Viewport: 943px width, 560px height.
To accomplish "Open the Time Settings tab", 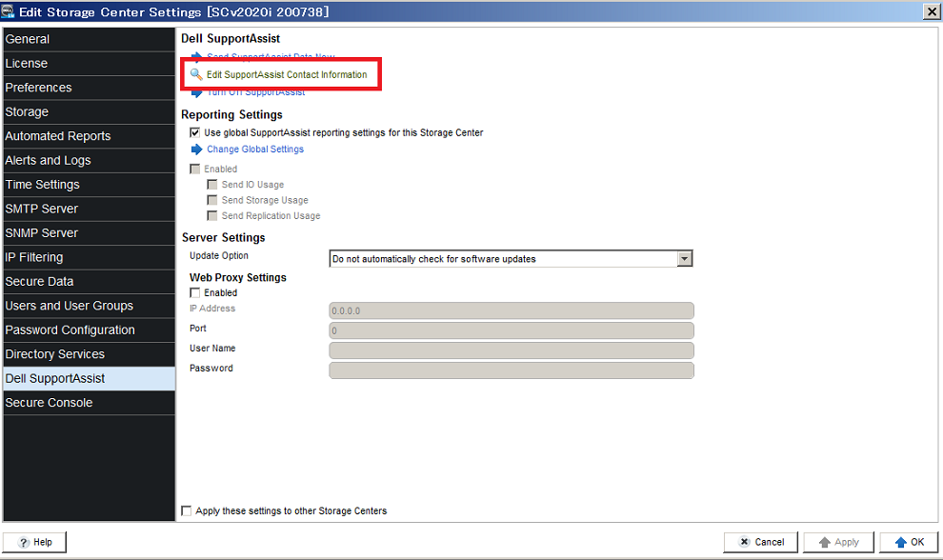I will [x=89, y=185].
